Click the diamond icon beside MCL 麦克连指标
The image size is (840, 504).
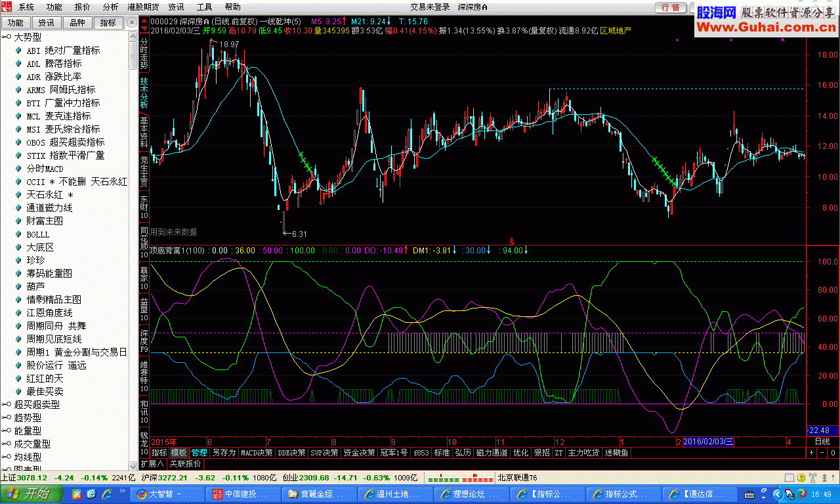click(x=18, y=116)
